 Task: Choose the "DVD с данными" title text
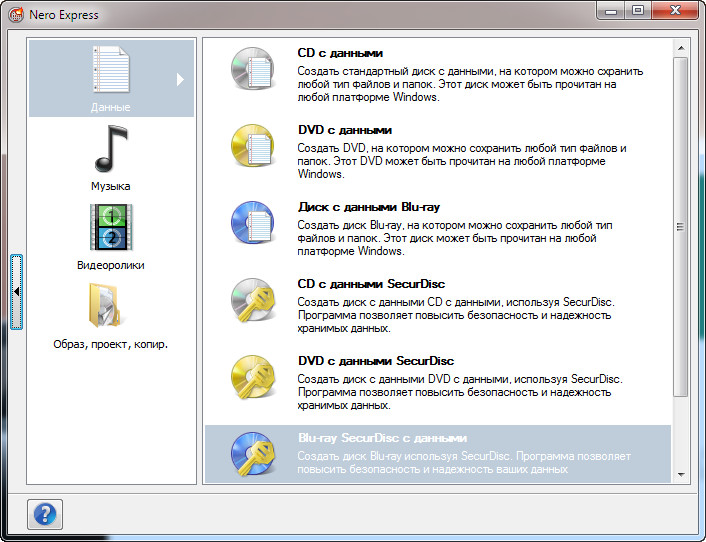344,130
